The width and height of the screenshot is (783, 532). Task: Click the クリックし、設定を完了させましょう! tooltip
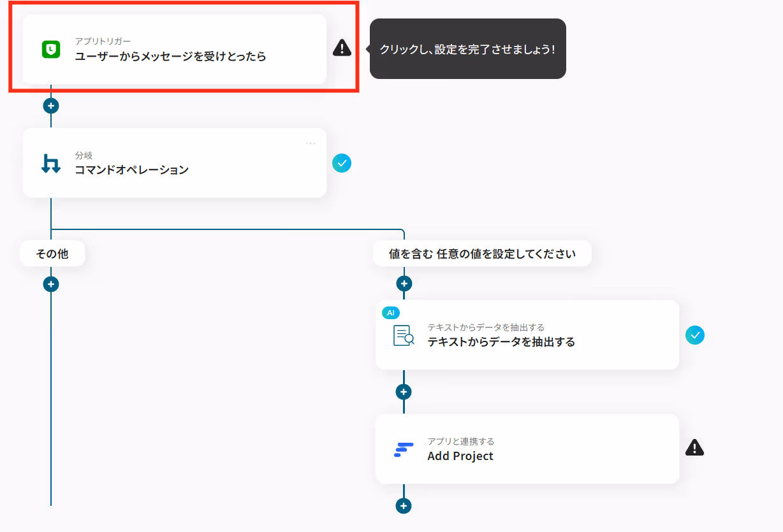[468, 48]
